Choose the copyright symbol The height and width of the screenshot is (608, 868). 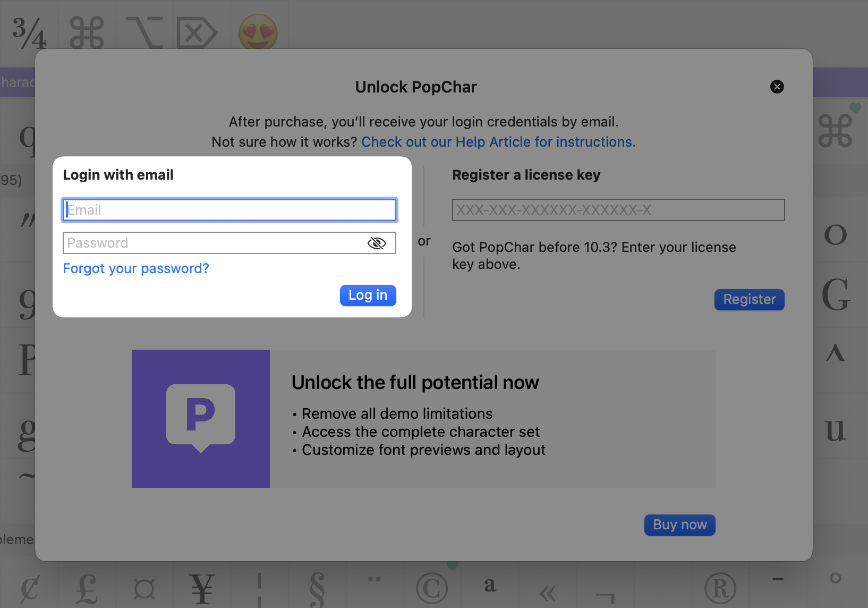point(432,588)
